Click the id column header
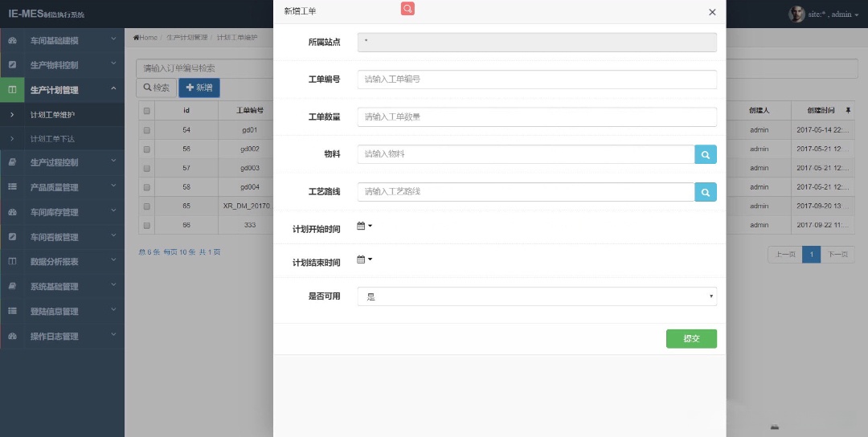This screenshot has width=868, height=437. tap(186, 111)
